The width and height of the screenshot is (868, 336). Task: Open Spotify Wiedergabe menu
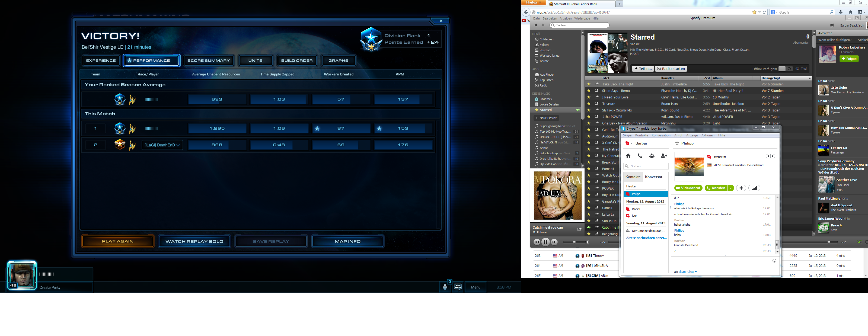coord(582,18)
